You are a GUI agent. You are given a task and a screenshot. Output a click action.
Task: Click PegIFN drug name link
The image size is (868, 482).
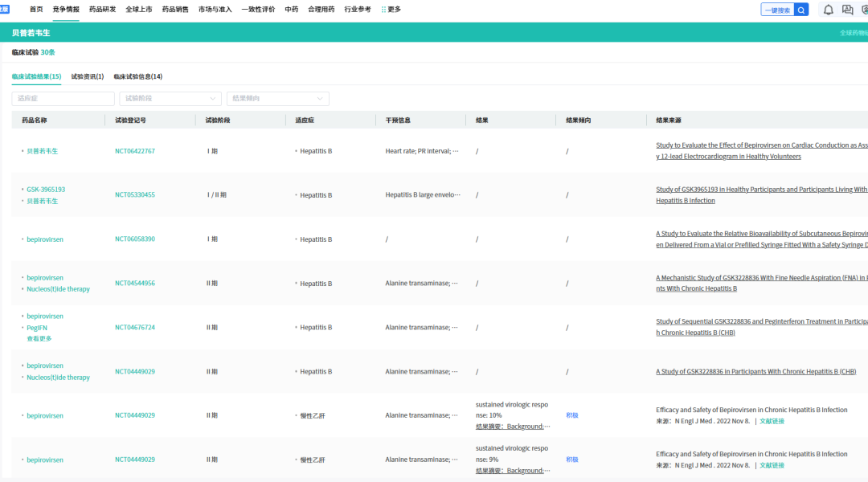37,328
